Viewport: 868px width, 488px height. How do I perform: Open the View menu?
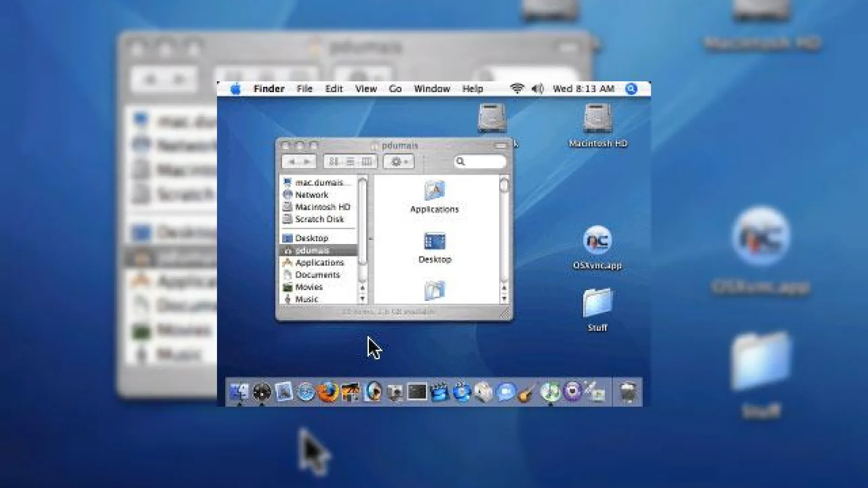(x=366, y=88)
